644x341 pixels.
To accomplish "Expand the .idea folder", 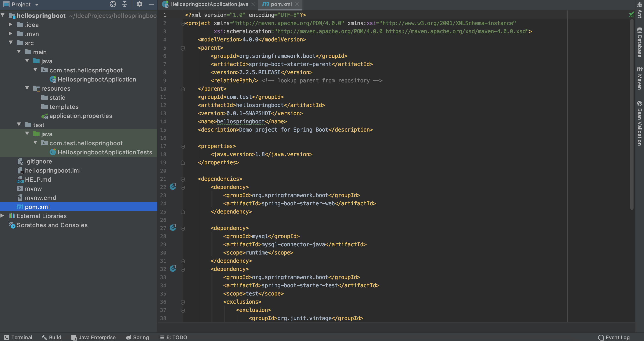I will click(x=10, y=25).
